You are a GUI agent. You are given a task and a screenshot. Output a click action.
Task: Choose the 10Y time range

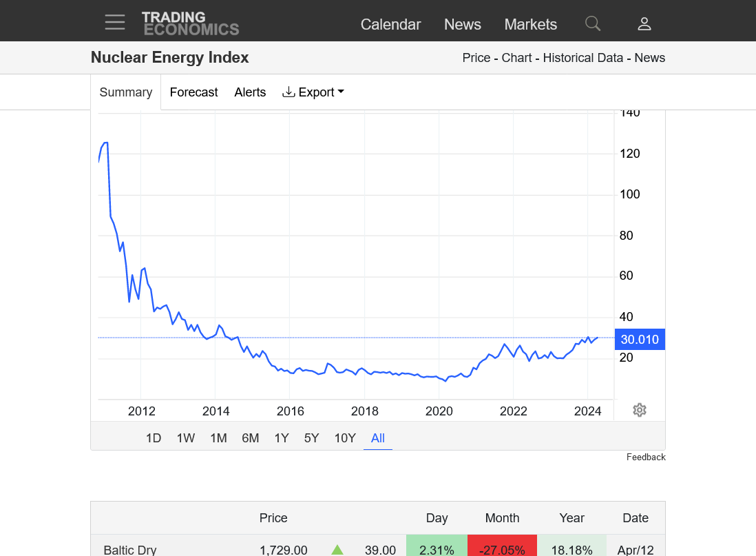(345, 438)
